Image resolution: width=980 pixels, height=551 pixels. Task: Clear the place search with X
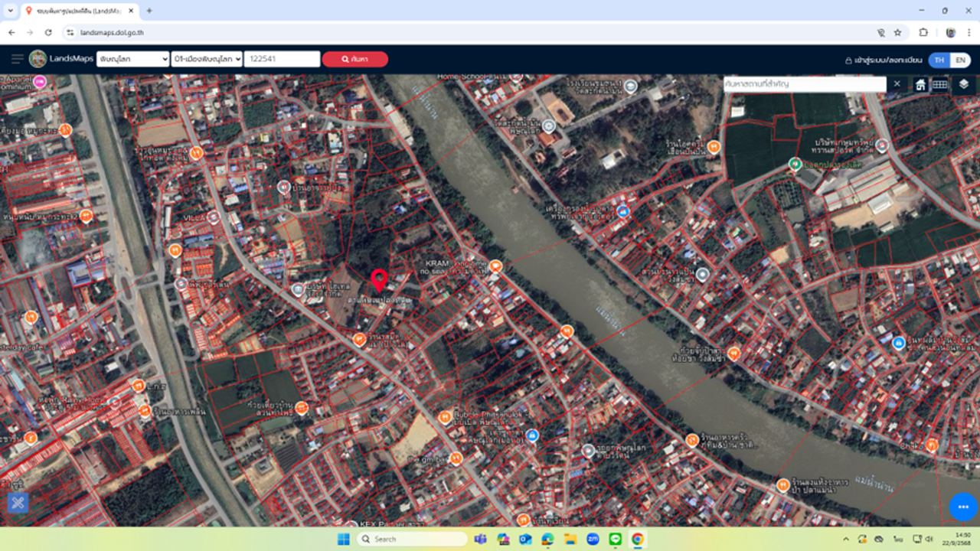pyautogui.click(x=897, y=83)
